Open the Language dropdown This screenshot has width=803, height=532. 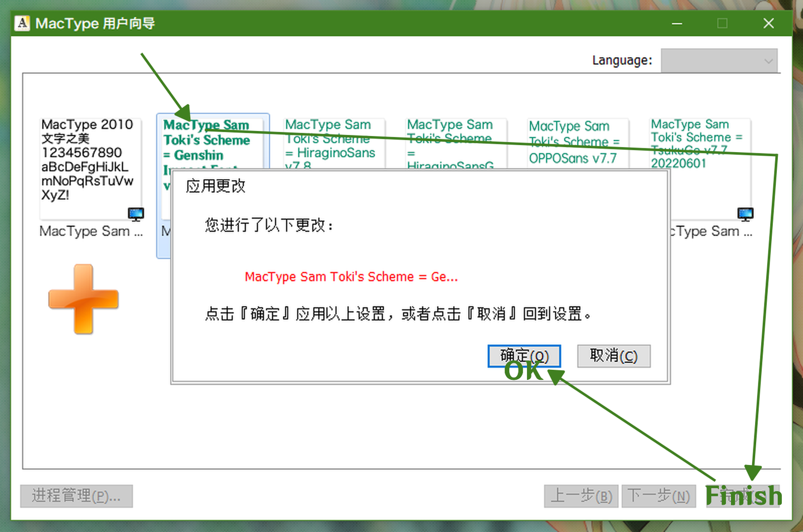click(x=719, y=60)
